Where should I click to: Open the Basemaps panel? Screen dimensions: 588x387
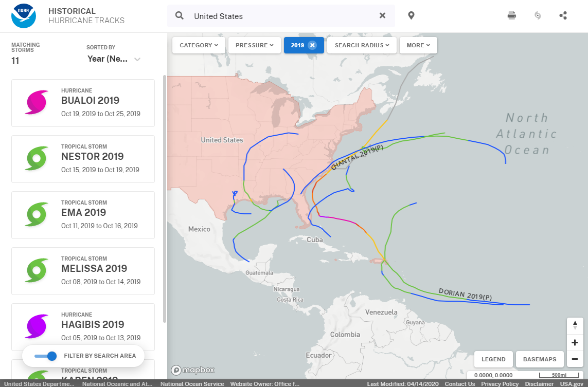[x=540, y=359]
